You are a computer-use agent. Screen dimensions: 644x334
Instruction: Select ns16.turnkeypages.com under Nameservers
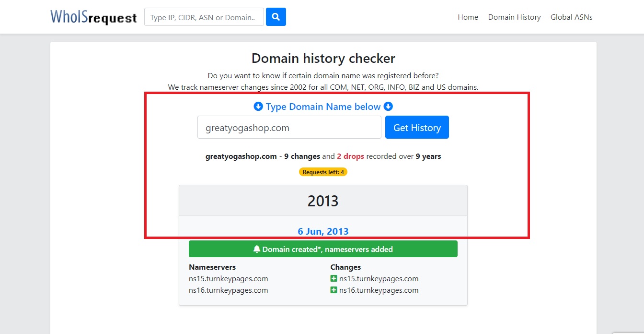(x=228, y=290)
